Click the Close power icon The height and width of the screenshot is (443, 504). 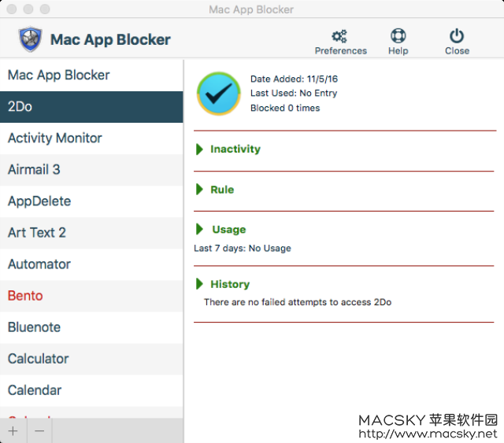point(457,35)
